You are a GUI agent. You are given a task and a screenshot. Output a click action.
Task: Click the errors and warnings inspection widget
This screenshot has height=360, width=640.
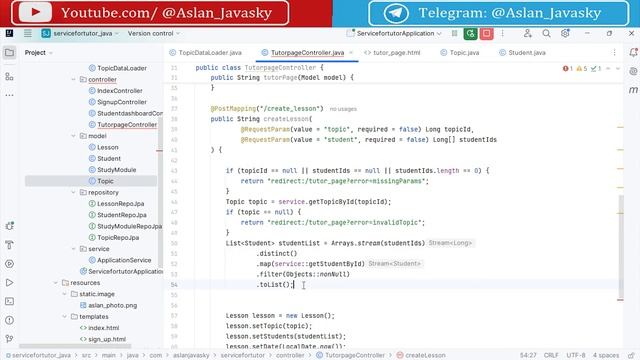point(582,69)
